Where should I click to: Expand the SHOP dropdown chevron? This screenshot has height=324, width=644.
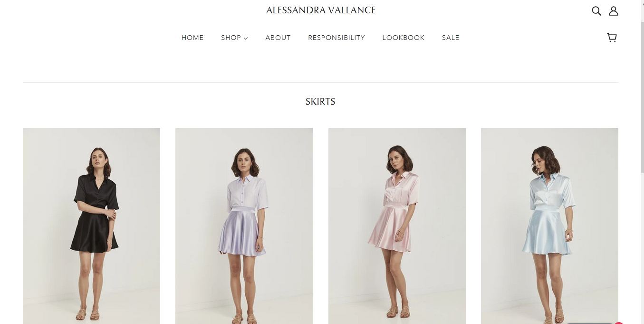click(x=246, y=38)
